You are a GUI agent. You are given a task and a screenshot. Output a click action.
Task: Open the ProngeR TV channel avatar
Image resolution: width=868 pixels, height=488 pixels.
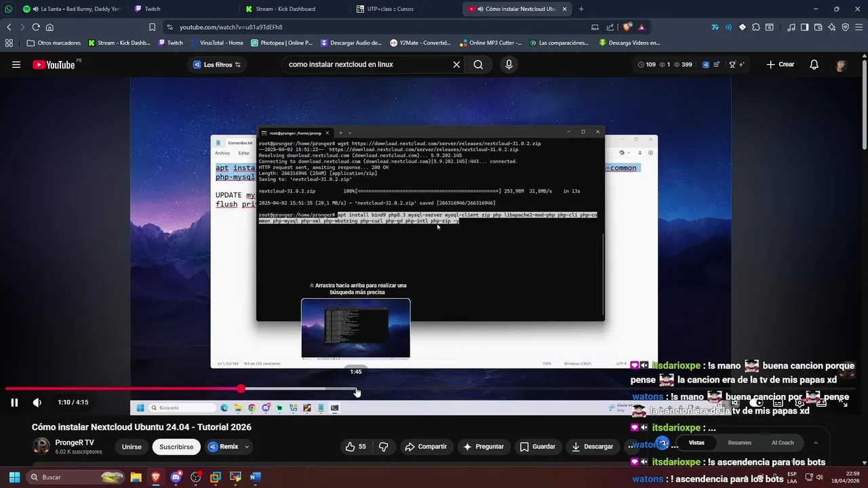coord(41,446)
